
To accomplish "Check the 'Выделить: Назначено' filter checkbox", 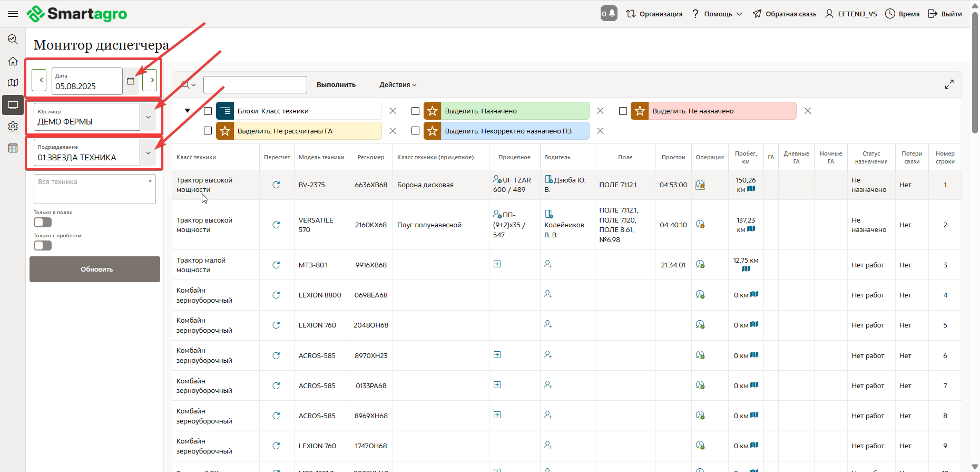I will click(x=415, y=111).
